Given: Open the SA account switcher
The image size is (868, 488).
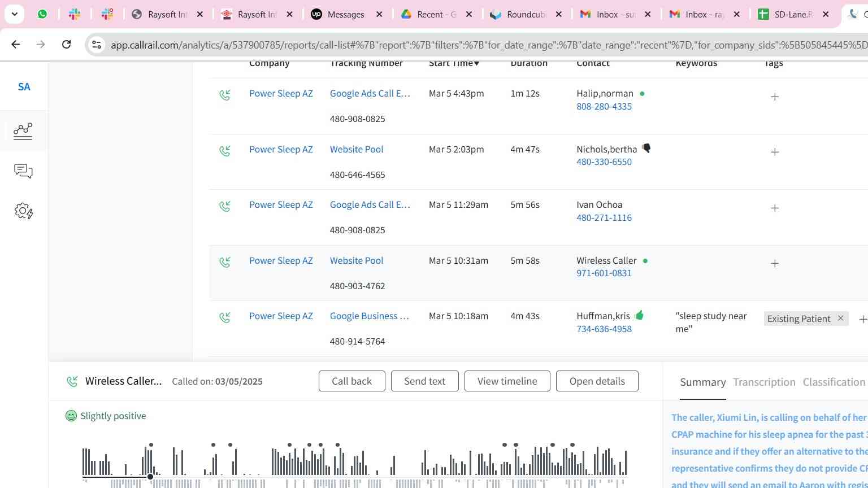Looking at the screenshot, I should click(24, 87).
